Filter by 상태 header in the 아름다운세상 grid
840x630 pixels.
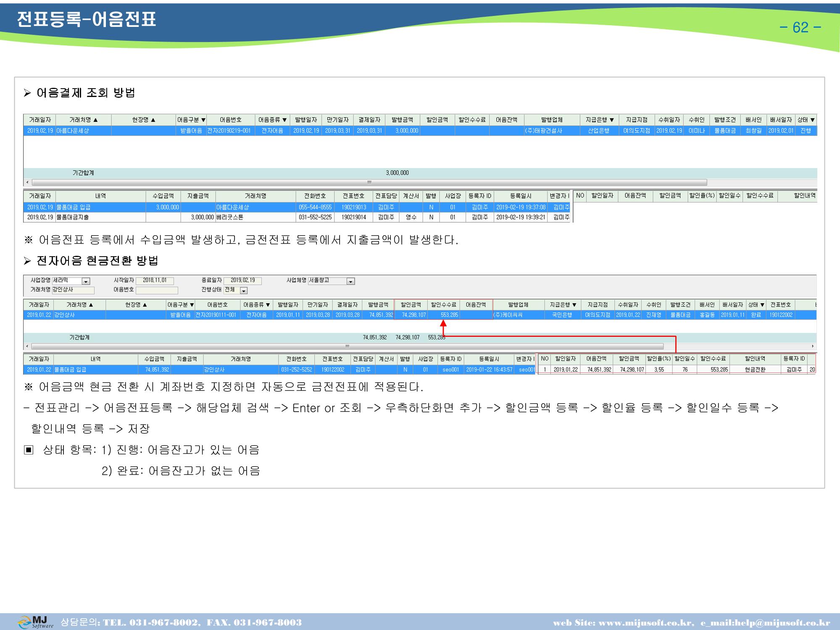(x=806, y=120)
